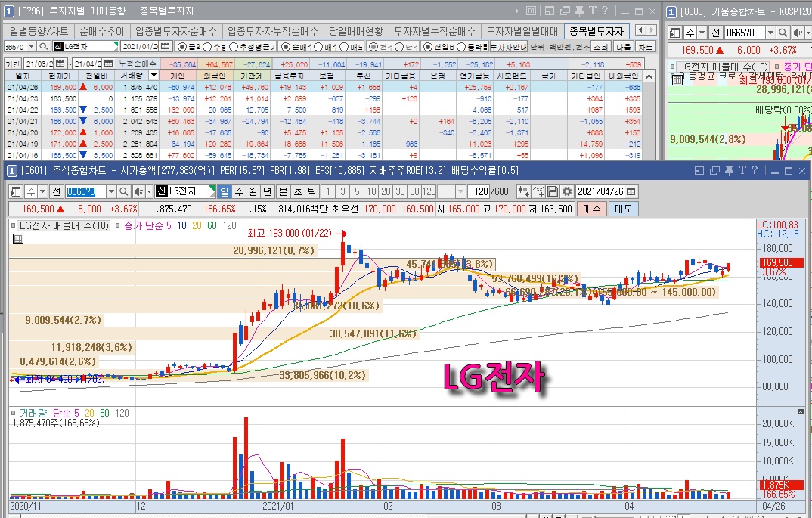
Task: Open calendar icon beside 2021/04/26 in chart toolbar
Action: pos(631,191)
